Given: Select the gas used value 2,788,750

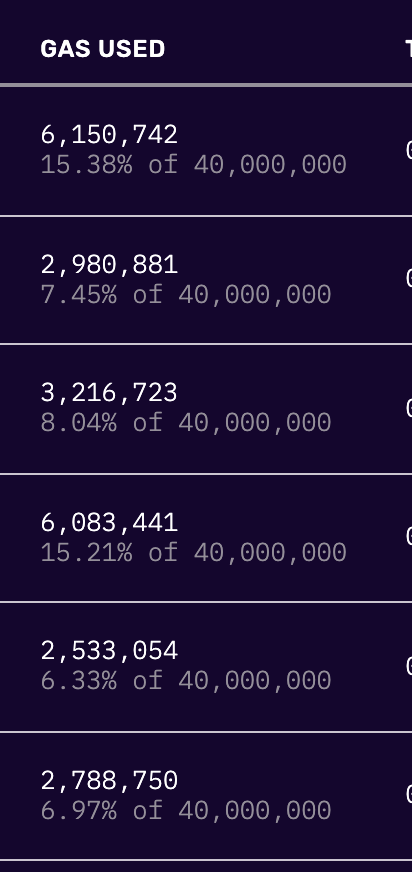Looking at the screenshot, I should click(109, 781).
